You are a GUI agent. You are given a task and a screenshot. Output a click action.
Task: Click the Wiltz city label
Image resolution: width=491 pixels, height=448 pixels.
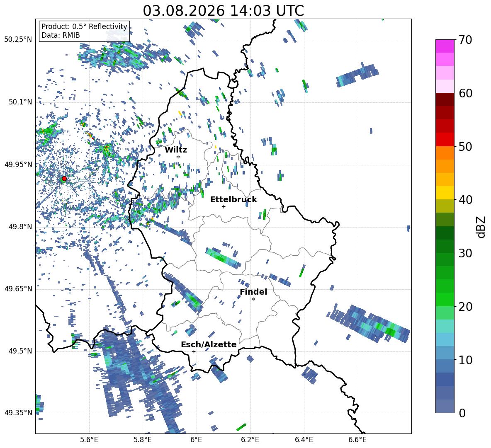pos(176,150)
